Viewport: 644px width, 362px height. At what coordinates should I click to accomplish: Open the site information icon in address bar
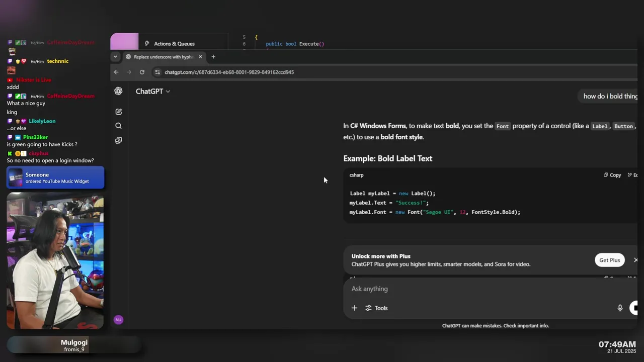coord(157,72)
